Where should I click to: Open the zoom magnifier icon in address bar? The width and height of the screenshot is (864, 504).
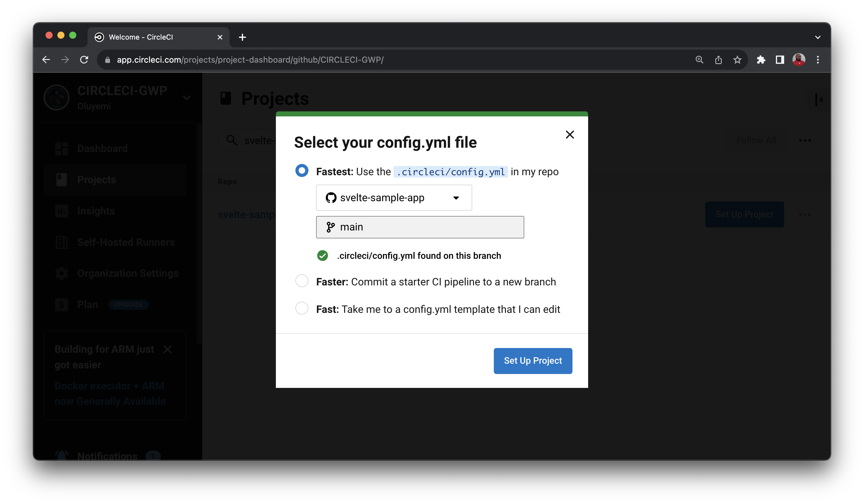(x=699, y=60)
